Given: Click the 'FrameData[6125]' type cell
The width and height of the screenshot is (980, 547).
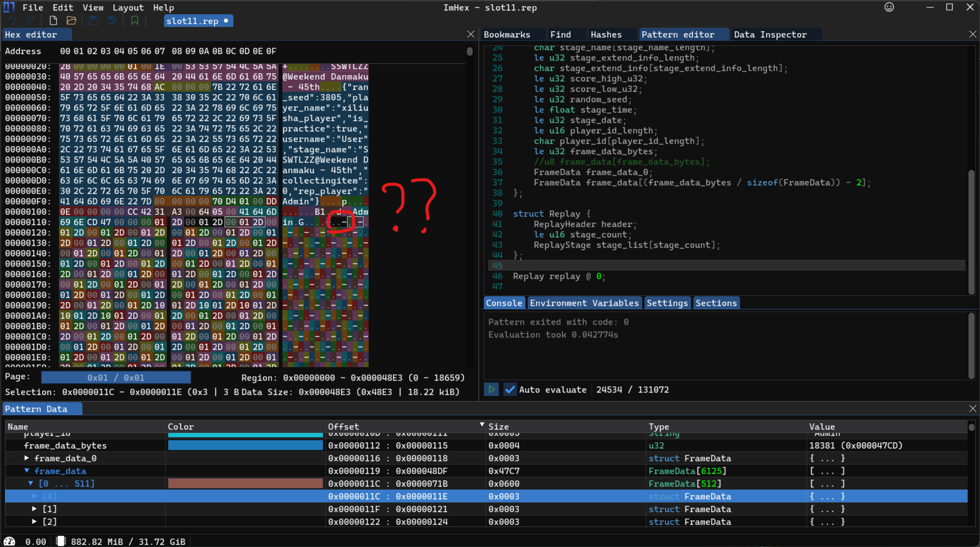Looking at the screenshot, I should coord(687,471).
